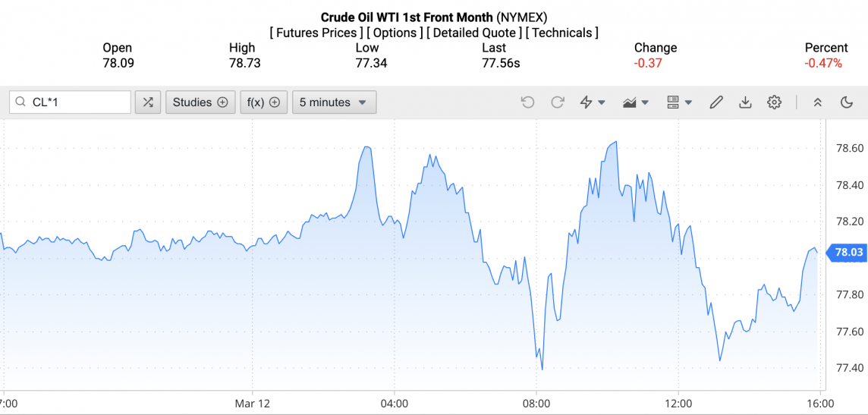
Task: Download the chart image
Action: tap(745, 102)
